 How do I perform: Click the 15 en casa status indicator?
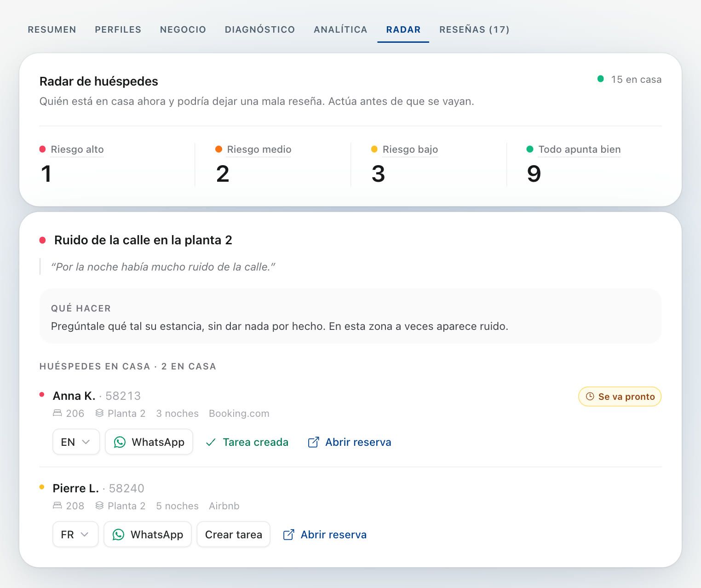pos(629,79)
